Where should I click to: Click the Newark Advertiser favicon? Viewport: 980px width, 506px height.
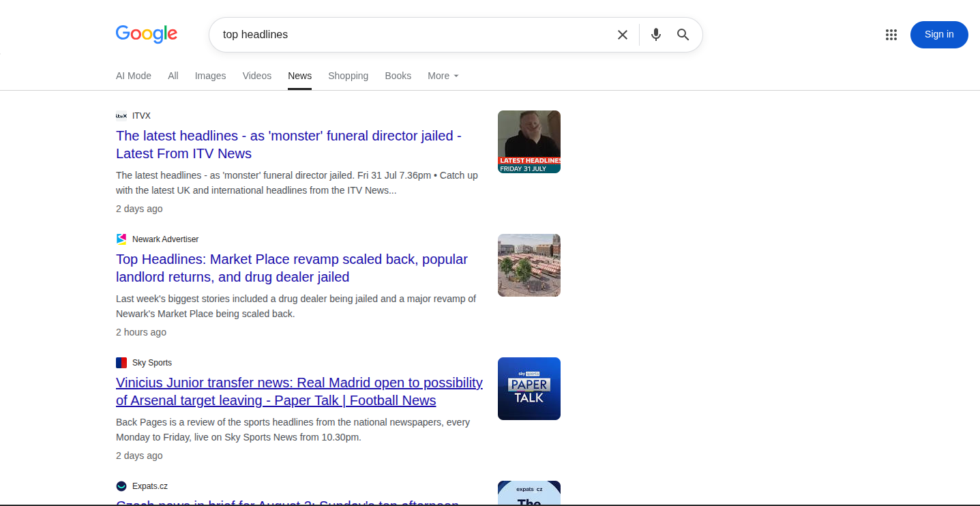[121, 239]
